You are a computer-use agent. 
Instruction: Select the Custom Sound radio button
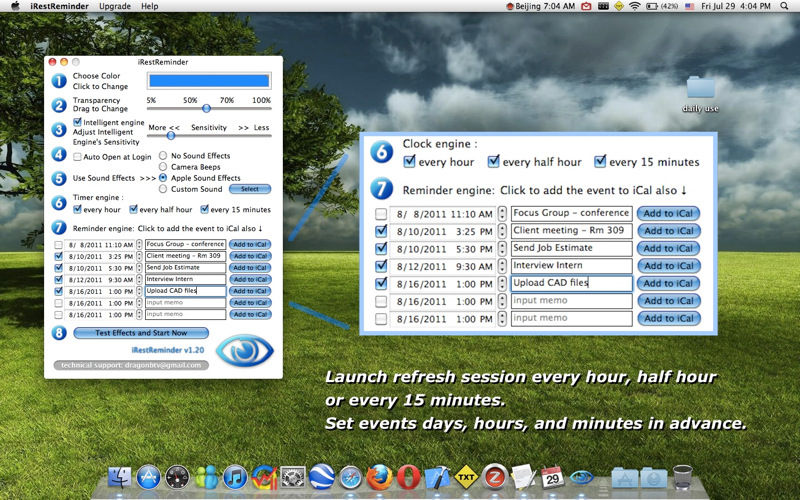[x=163, y=189]
